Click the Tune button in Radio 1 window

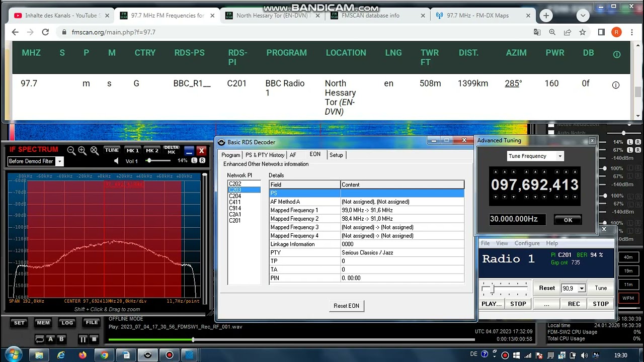point(601,288)
